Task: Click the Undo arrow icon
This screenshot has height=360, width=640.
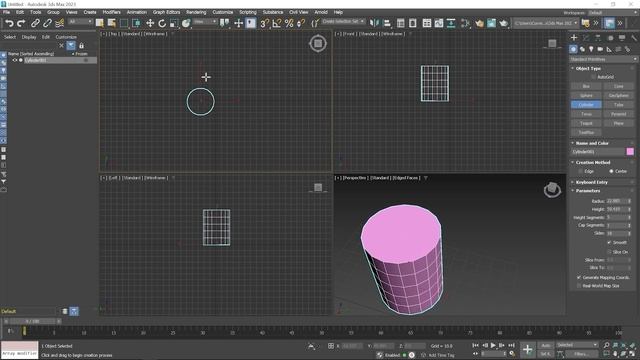Action: [9, 23]
